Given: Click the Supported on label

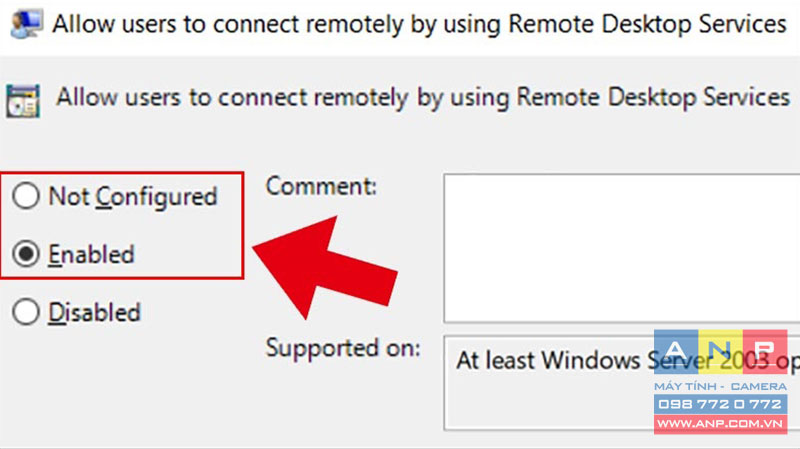Looking at the screenshot, I should tap(343, 349).
